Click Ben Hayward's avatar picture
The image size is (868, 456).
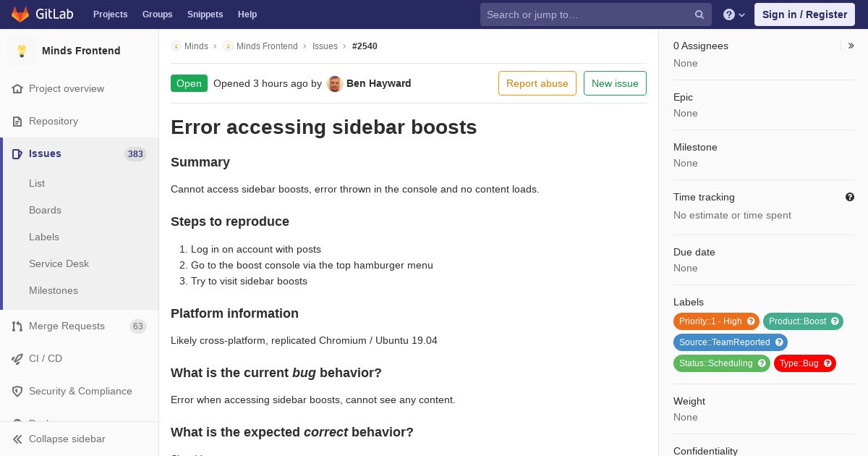(x=334, y=84)
